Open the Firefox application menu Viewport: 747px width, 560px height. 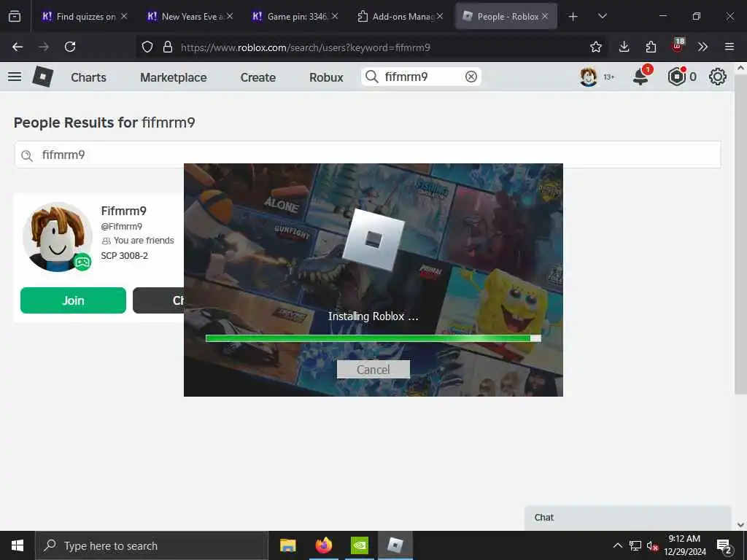pos(729,47)
